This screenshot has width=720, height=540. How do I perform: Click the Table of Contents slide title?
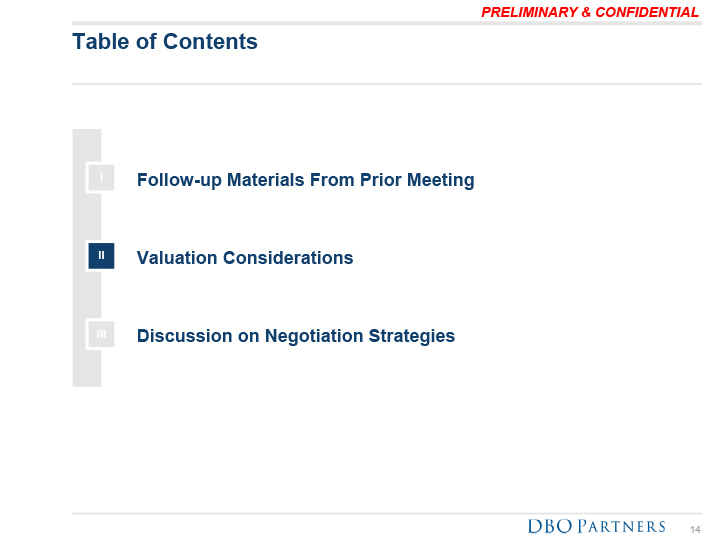(165, 42)
